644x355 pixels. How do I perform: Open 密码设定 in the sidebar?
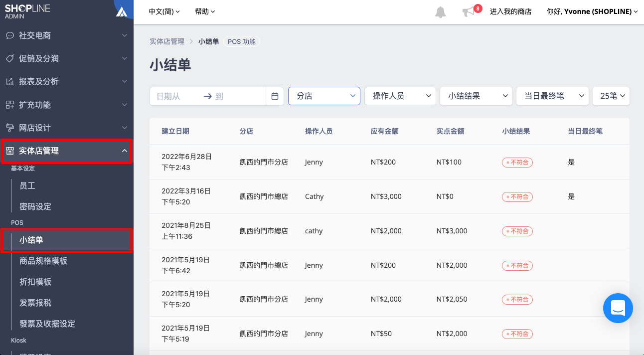(x=35, y=206)
